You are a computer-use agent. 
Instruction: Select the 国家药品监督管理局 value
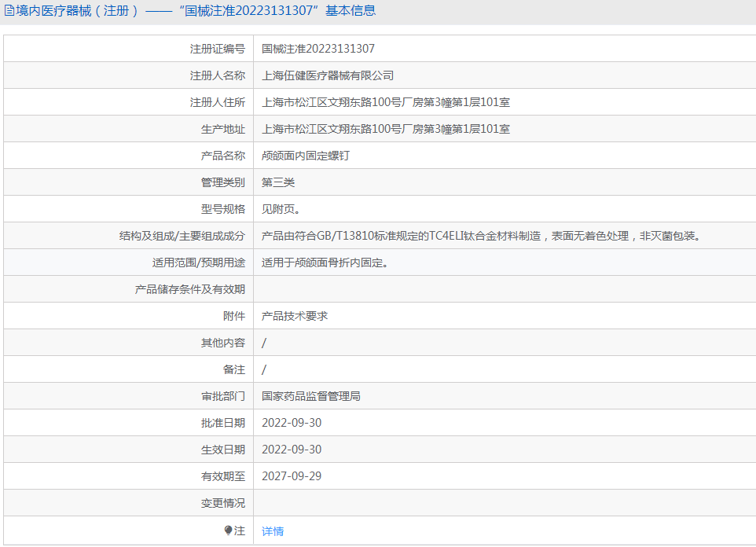[311, 397]
